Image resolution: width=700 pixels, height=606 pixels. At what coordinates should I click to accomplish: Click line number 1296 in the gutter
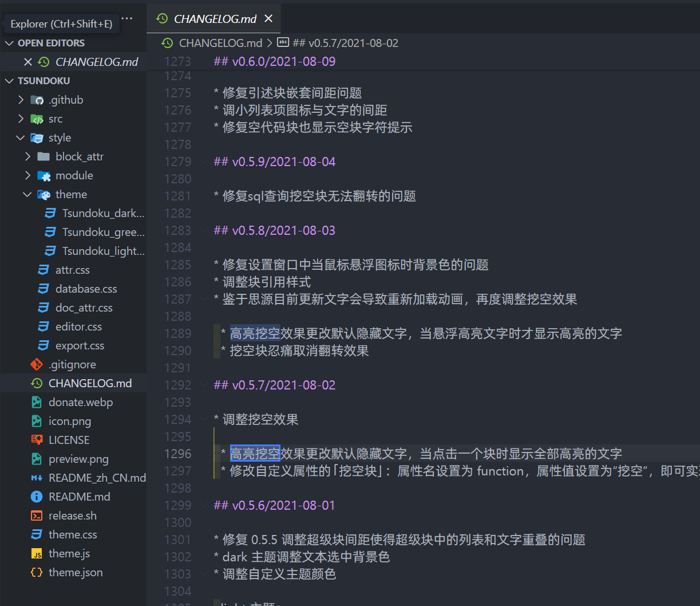177,454
